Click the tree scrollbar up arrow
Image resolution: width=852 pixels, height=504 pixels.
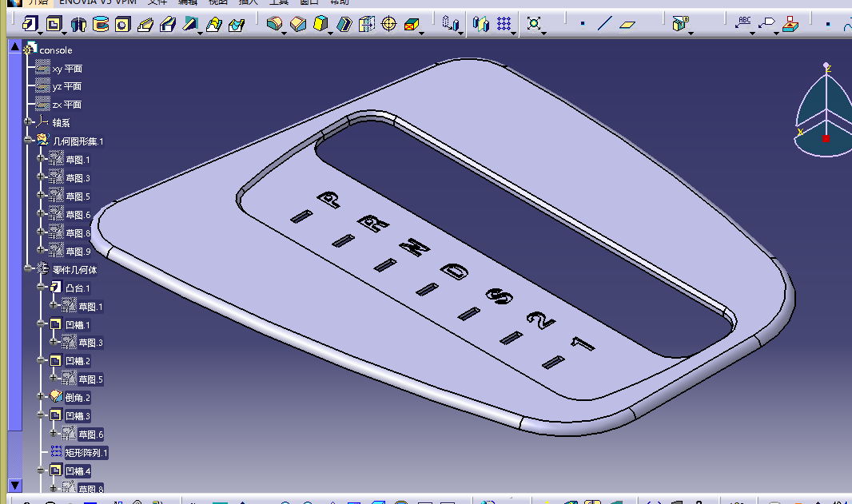pyautogui.click(x=15, y=46)
